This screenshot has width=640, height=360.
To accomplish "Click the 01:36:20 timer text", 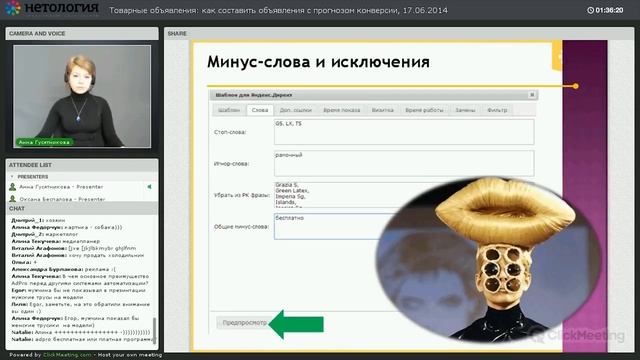I will point(609,10).
